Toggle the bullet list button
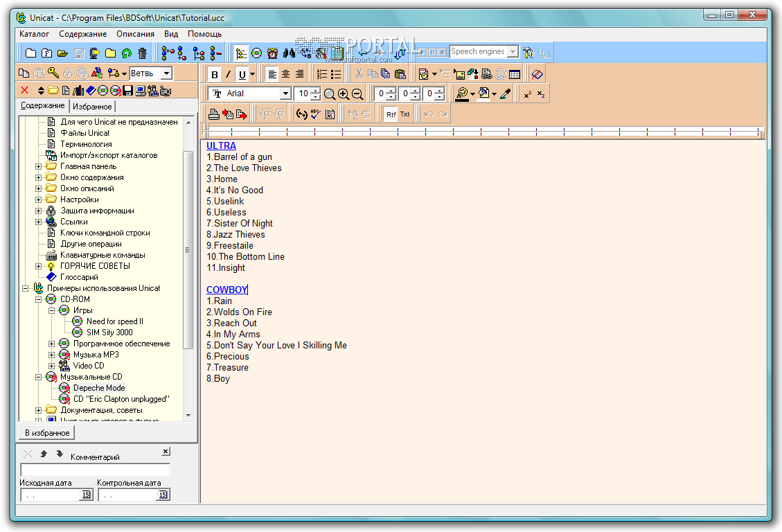782x532 pixels. pos(336,74)
